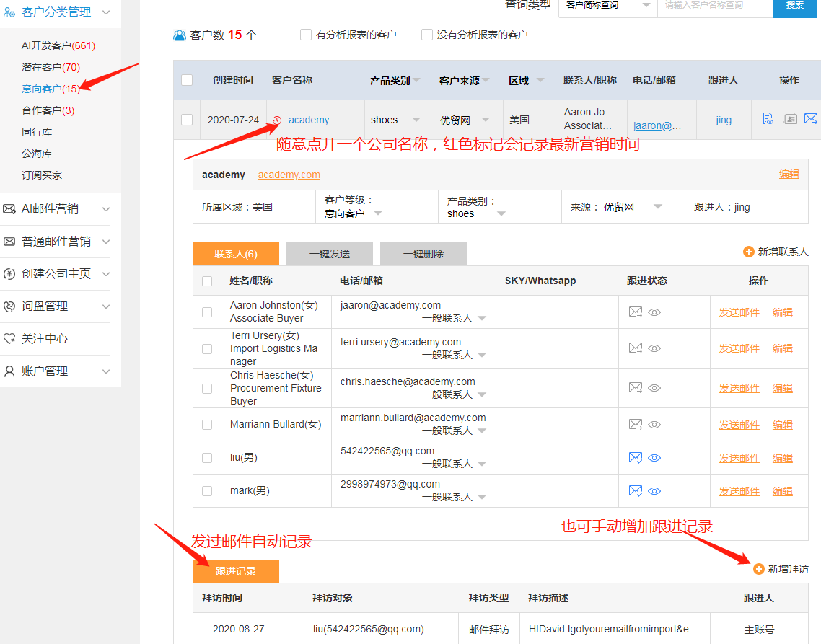
Task: Click 编辑 link for Terri Ursery row
Action: 783,349
